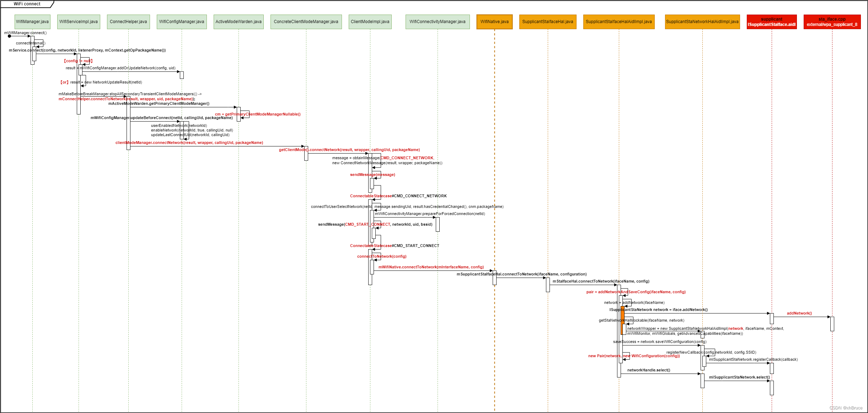This screenshot has width=868, height=413.
Task: Select 'network = addNetwork(ifaceName)' label
Action: pyautogui.click(x=634, y=302)
